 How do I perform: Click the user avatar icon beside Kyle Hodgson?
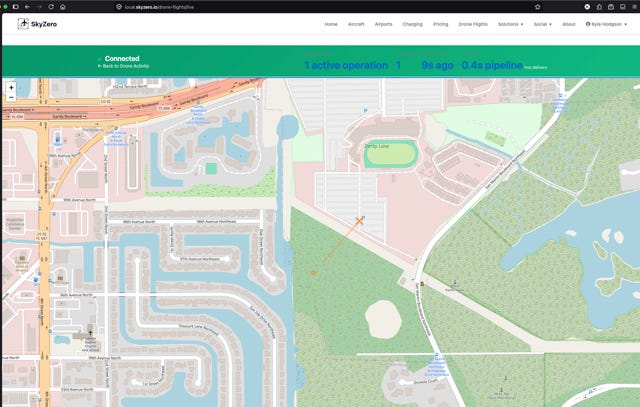point(588,24)
